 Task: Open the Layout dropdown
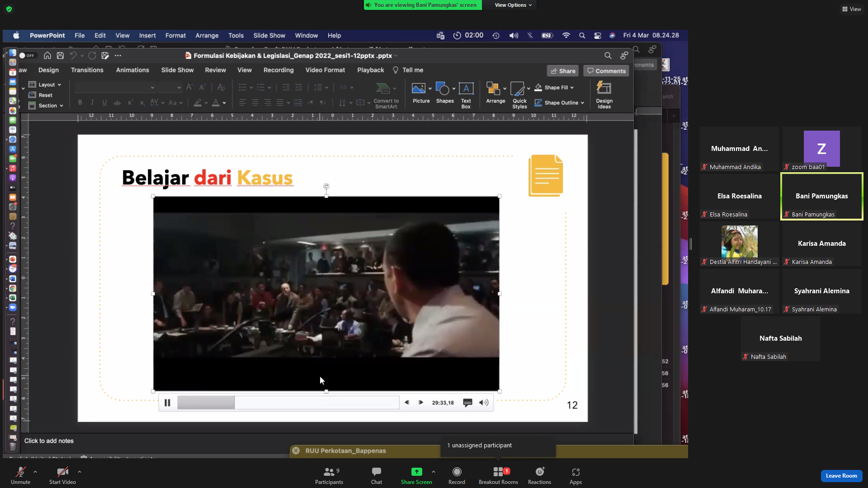coord(45,84)
